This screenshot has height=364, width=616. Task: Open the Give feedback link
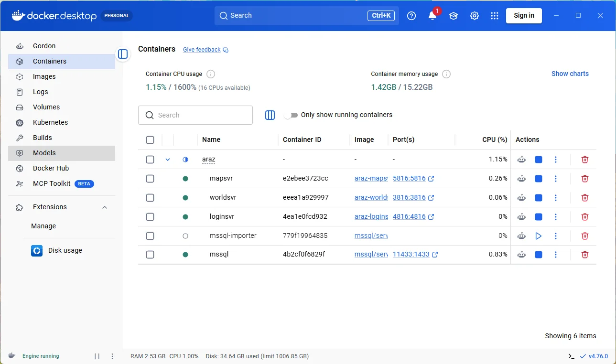(x=205, y=50)
